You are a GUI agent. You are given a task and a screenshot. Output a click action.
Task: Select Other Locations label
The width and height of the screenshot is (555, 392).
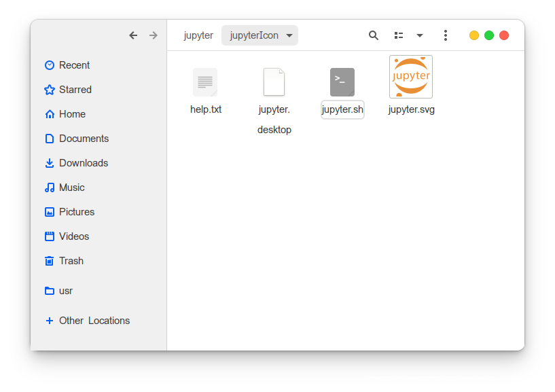point(94,321)
